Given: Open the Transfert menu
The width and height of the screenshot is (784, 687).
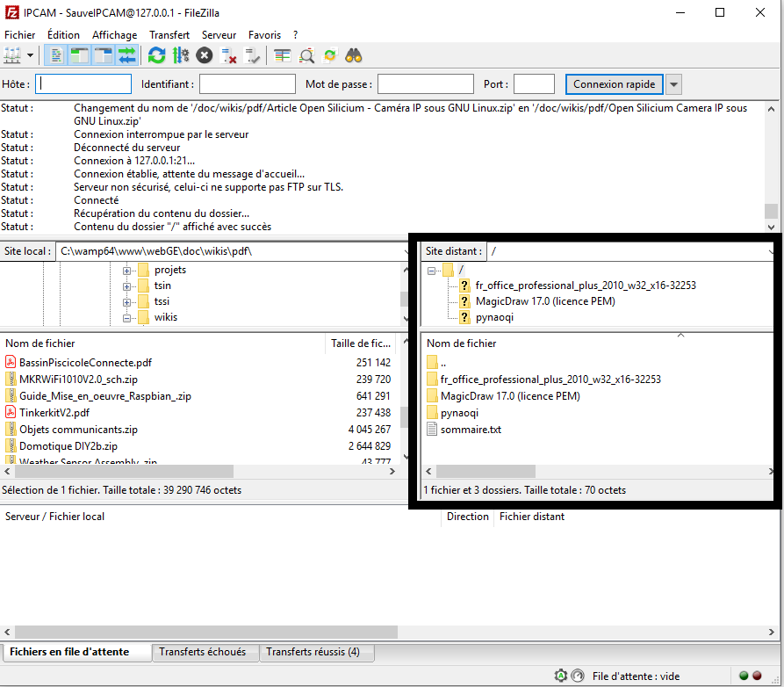Looking at the screenshot, I should point(169,35).
